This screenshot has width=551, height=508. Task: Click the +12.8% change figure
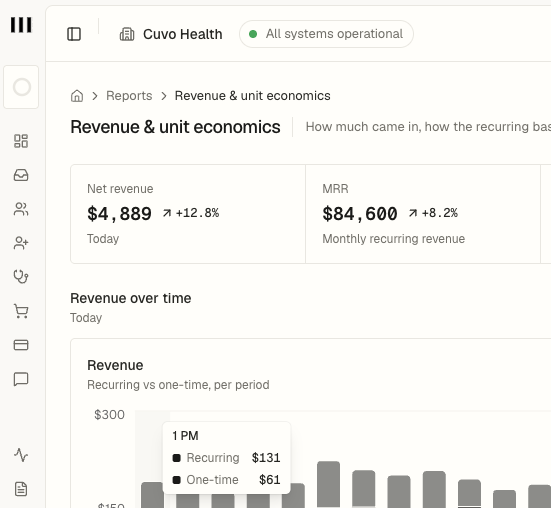click(x=197, y=213)
